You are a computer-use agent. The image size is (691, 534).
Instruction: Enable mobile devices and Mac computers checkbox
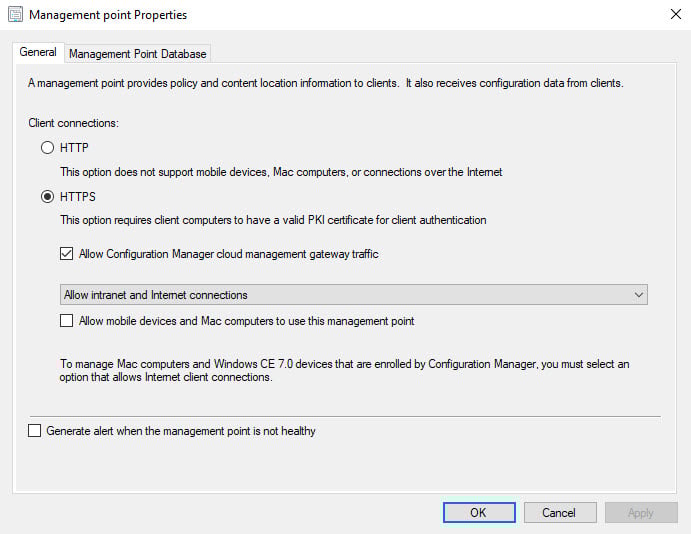[x=67, y=321]
